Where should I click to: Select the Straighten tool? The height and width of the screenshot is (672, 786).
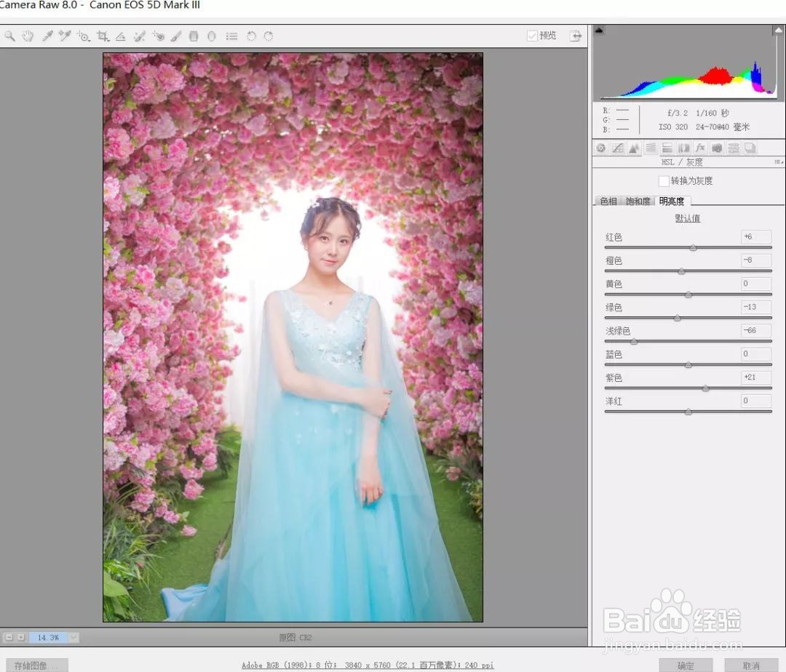point(121,36)
